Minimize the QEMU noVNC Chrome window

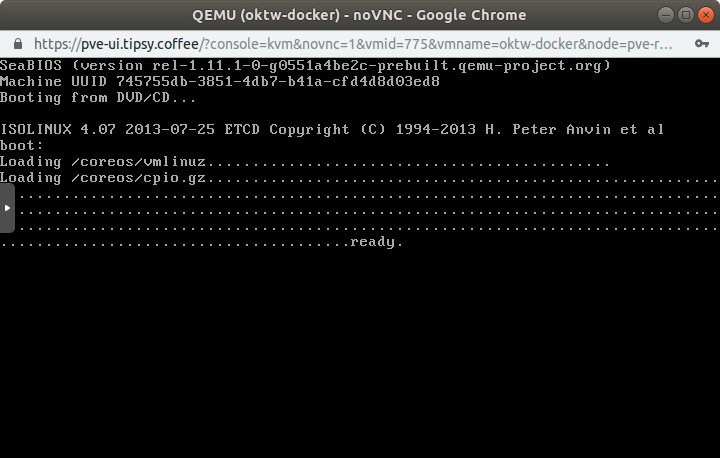pyautogui.click(x=666, y=15)
